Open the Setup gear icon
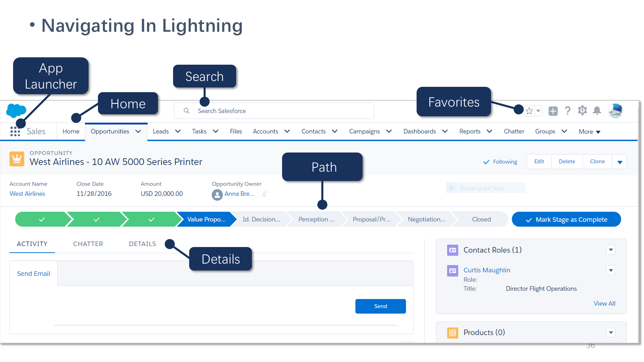 pyautogui.click(x=582, y=111)
